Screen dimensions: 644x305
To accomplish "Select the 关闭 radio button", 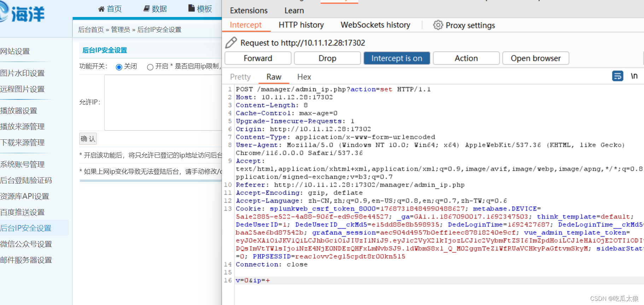I will point(119,67).
